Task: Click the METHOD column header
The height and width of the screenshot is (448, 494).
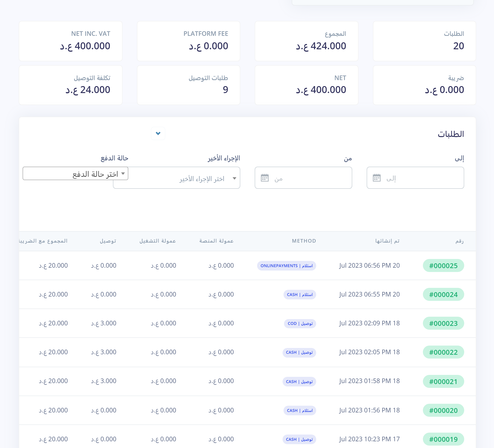Action: click(304, 241)
